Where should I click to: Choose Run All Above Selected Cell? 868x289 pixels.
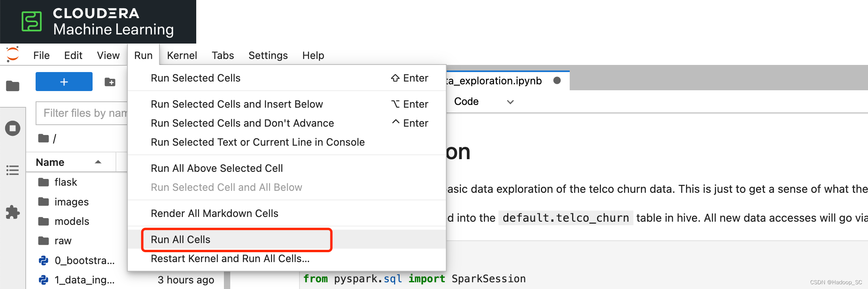[287, 168]
